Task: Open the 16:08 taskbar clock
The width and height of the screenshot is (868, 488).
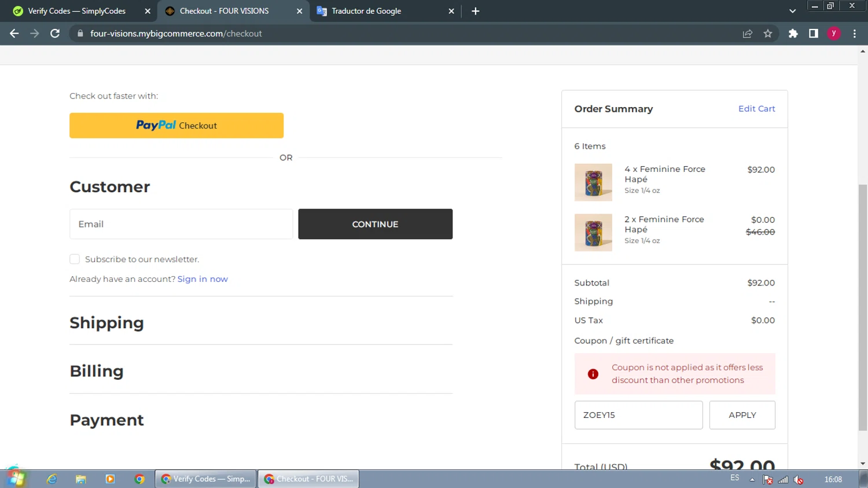Action: (x=833, y=479)
